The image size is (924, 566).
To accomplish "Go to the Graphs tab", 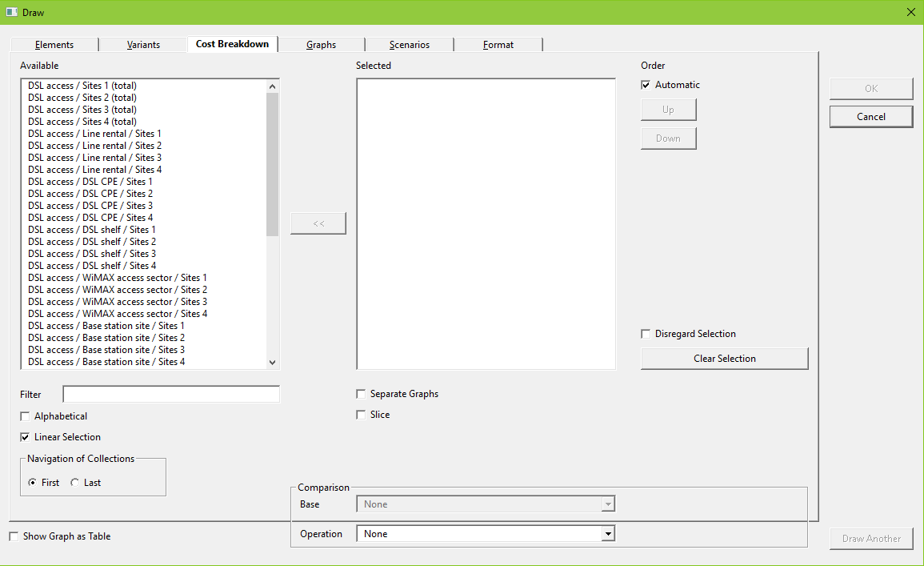I will [x=321, y=45].
